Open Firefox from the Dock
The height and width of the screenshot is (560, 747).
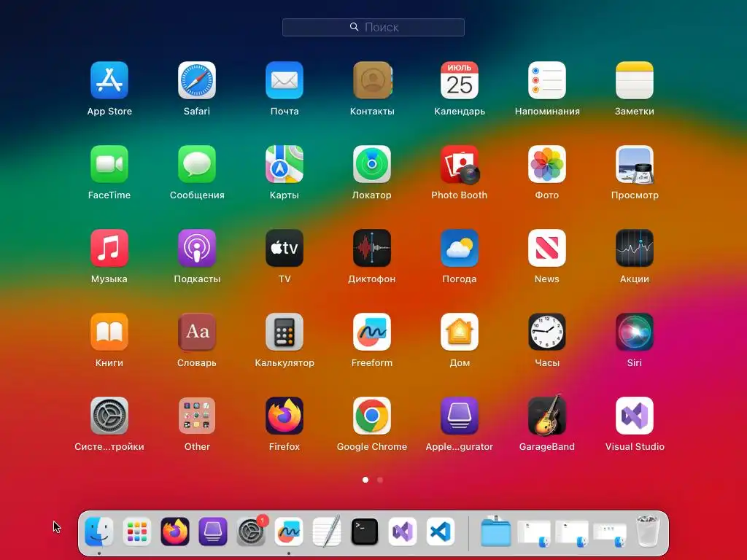(x=175, y=532)
